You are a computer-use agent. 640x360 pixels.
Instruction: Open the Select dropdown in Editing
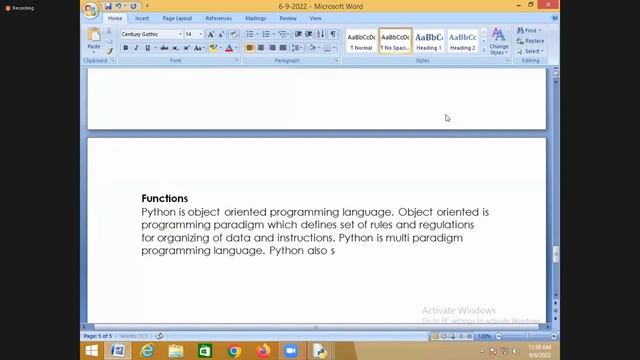tap(530, 51)
